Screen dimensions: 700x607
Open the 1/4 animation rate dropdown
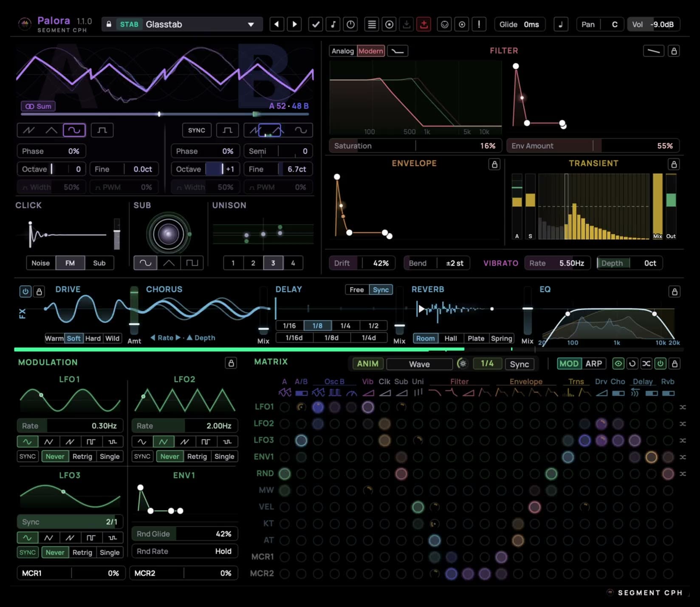pos(487,363)
